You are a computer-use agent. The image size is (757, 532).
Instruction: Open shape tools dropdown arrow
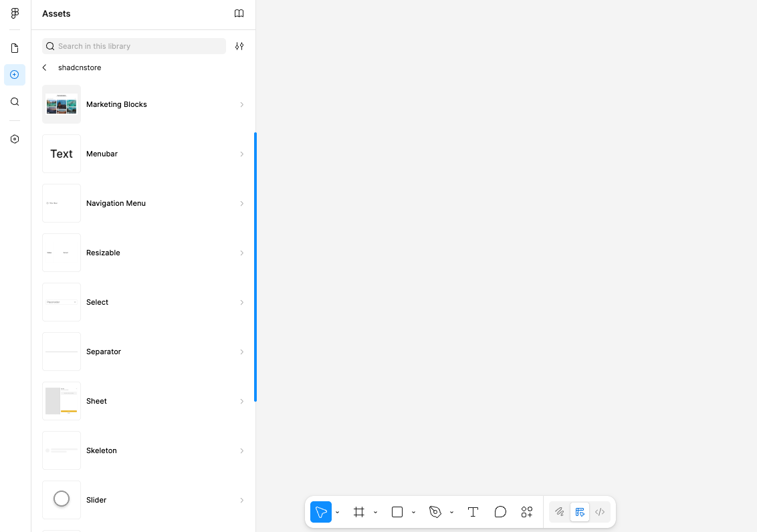tap(413, 512)
